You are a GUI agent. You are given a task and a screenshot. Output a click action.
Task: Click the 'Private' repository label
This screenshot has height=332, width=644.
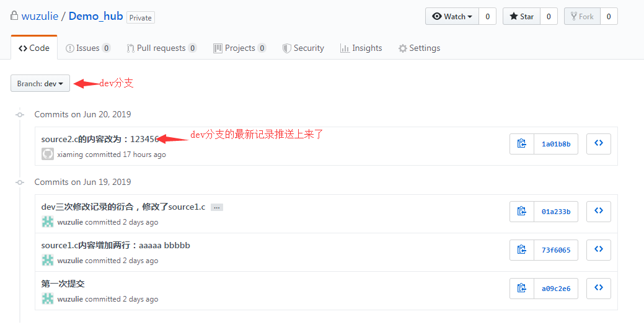[x=141, y=18]
